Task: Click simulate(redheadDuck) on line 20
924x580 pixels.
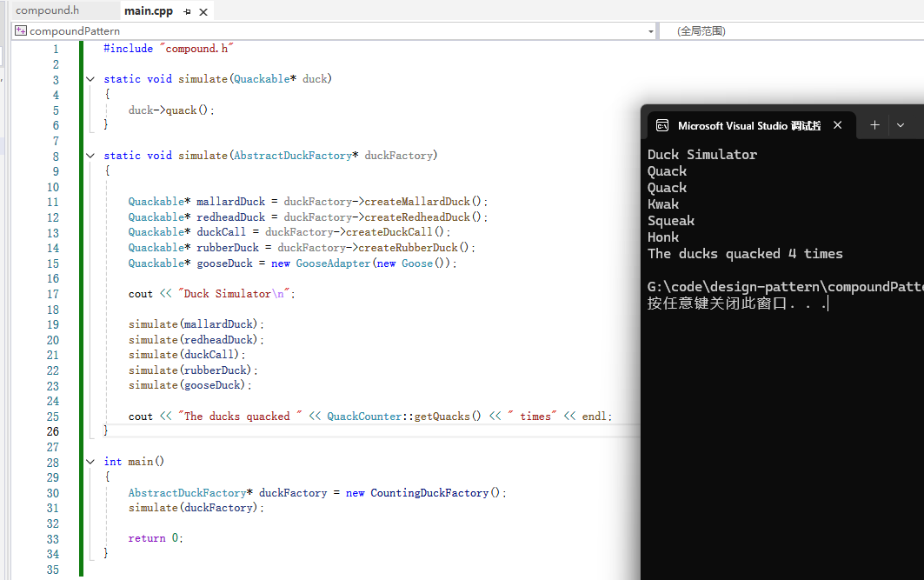Action: click(196, 339)
